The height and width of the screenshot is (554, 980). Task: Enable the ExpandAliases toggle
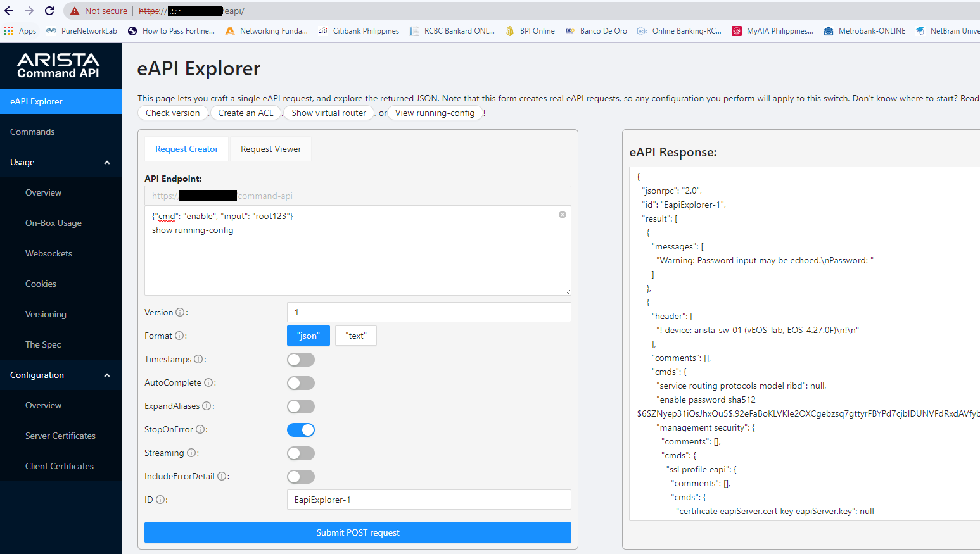pos(301,406)
